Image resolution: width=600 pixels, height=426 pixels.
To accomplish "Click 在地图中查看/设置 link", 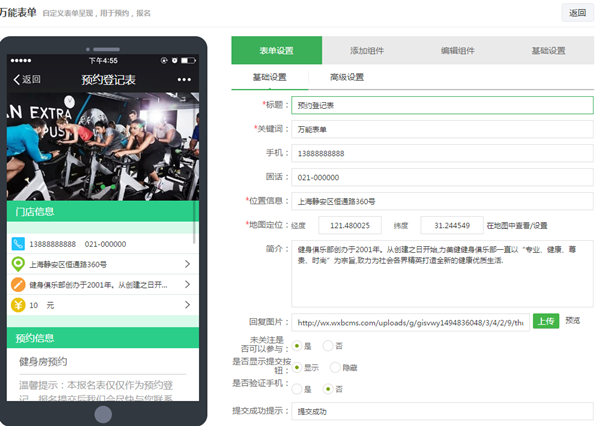I will 517,225.
